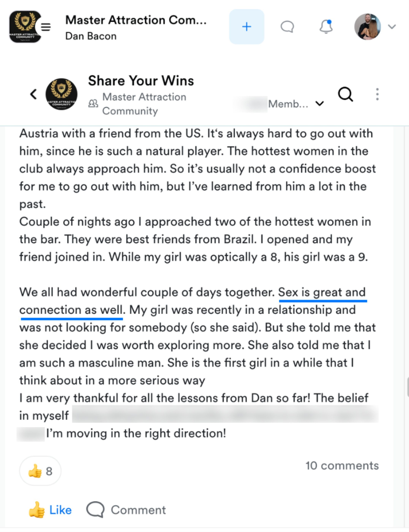409x532 pixels.
Task: Open the chat messages bubble icon
Action: (x=287, y=27)
